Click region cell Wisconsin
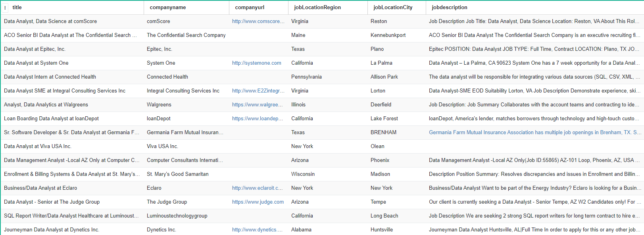 tap(303, 174)
